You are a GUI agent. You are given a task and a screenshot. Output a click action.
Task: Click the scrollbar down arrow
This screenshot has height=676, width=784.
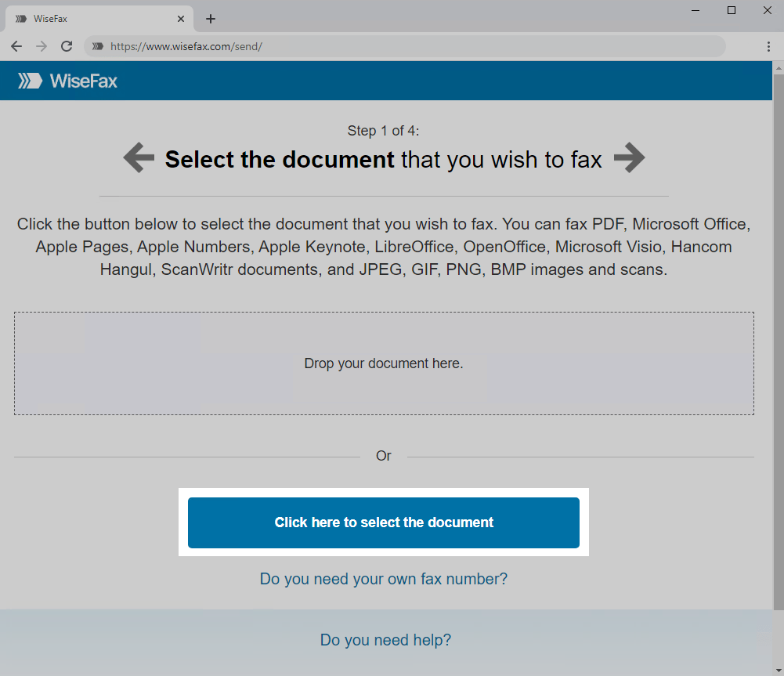[779, 671]
